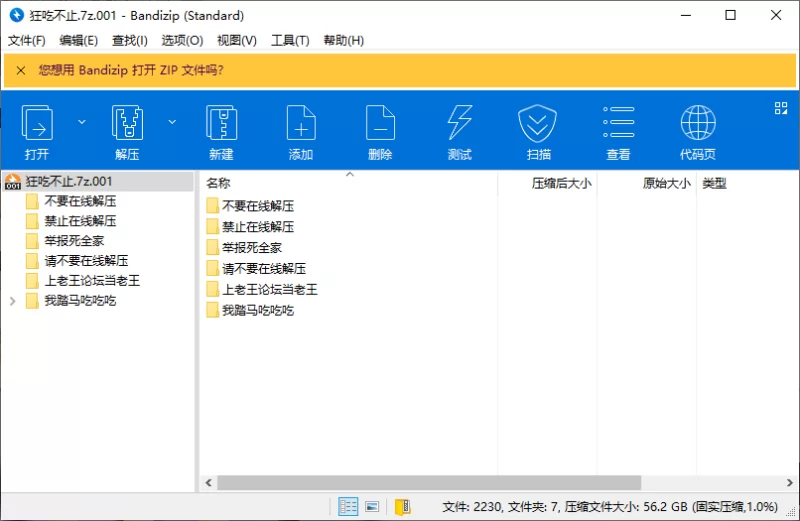Select 请不要在线解压 in the folder tree

click(86, 261)
